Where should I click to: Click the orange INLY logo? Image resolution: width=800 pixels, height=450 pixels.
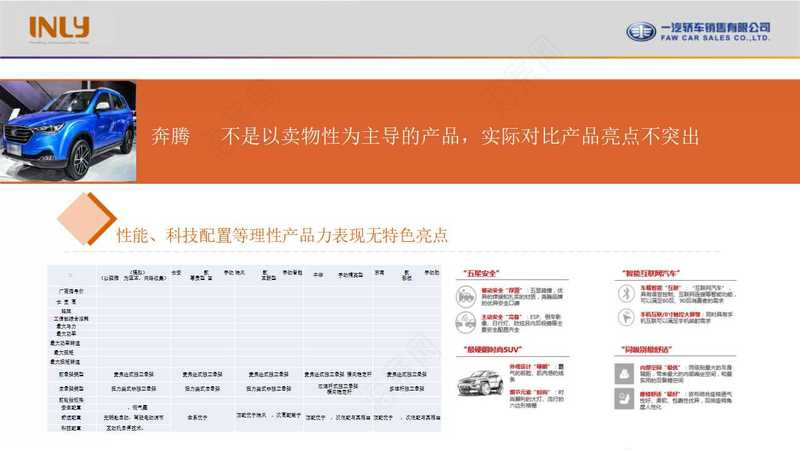point(59,28)
